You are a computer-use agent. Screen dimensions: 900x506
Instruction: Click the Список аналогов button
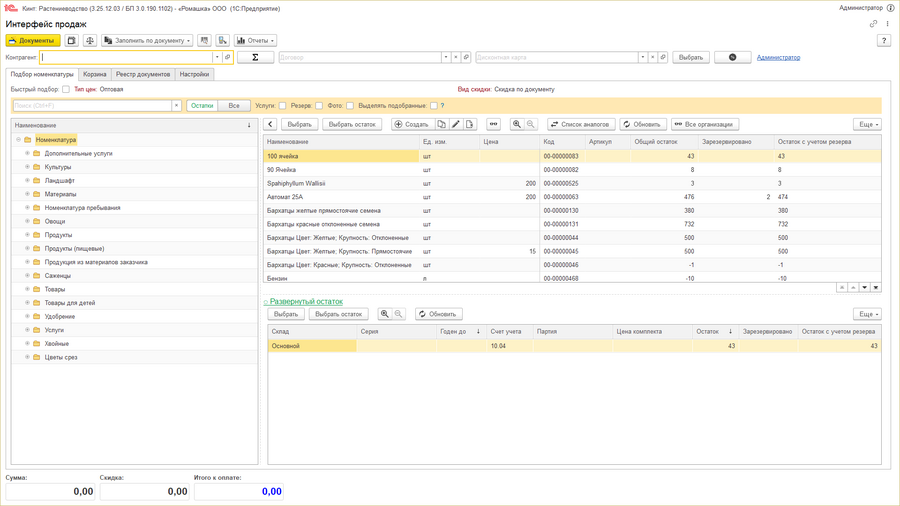[581, 125]
